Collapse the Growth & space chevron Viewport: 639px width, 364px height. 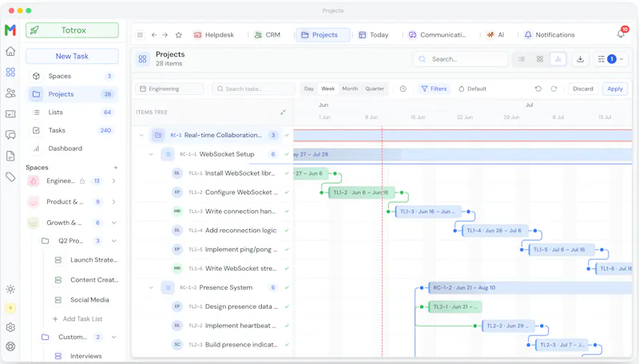pyautogui.click(x=113, y=223)
